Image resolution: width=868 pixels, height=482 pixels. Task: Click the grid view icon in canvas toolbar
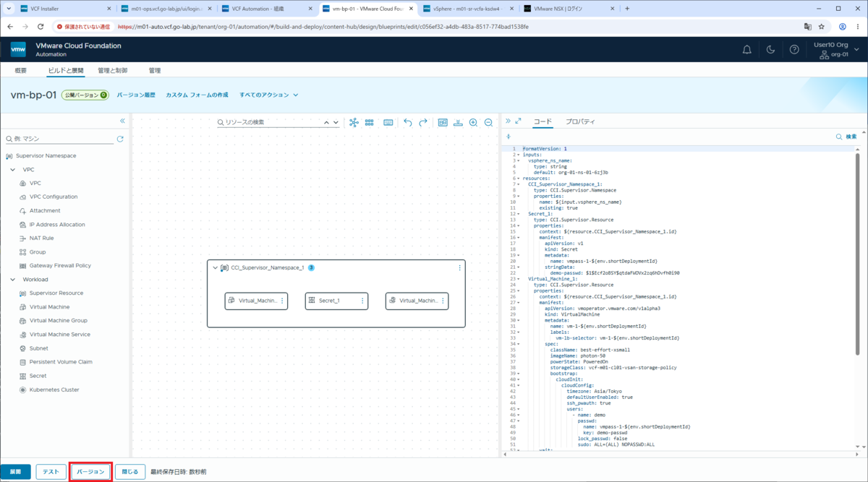[x=370, y=123]
